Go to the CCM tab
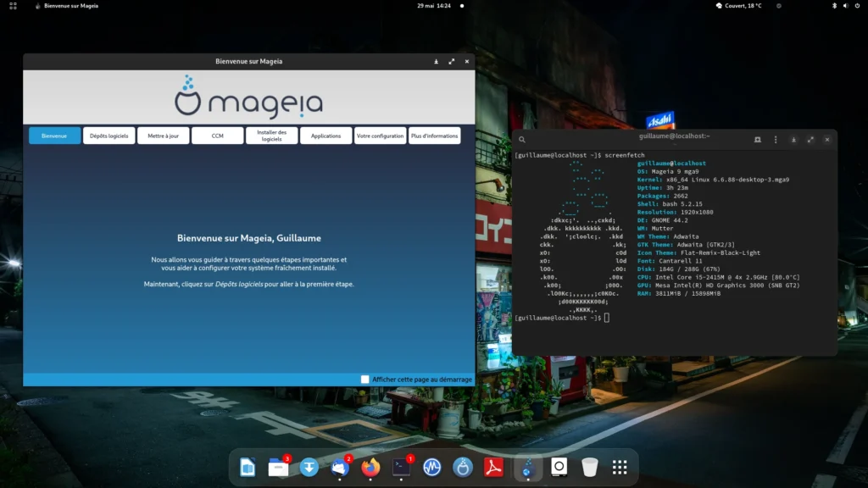Viewport: 868px width, 488px height. (x=218, y=136)
